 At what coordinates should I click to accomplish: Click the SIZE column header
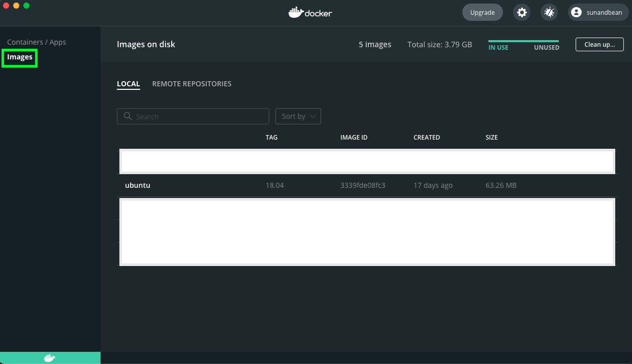click(x=492, y=138)
